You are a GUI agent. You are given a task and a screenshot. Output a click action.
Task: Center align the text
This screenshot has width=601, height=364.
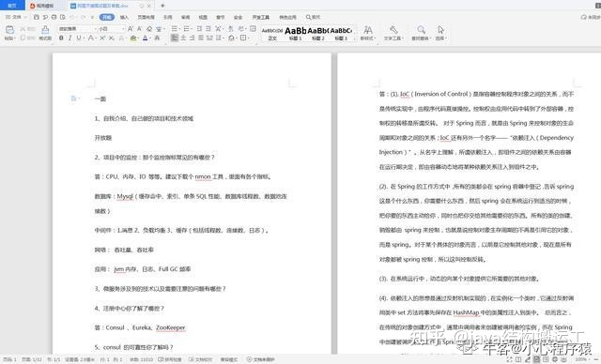tap(183, 38)
